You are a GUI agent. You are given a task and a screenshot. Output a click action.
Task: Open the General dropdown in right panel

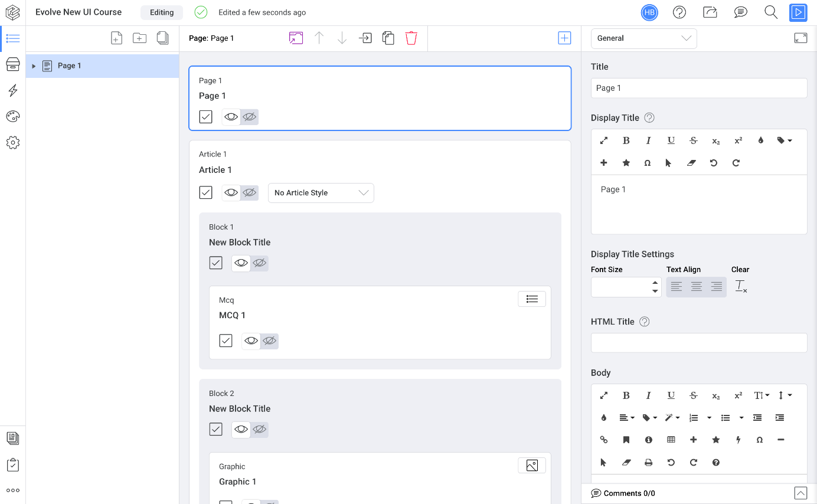coord(643,38)
